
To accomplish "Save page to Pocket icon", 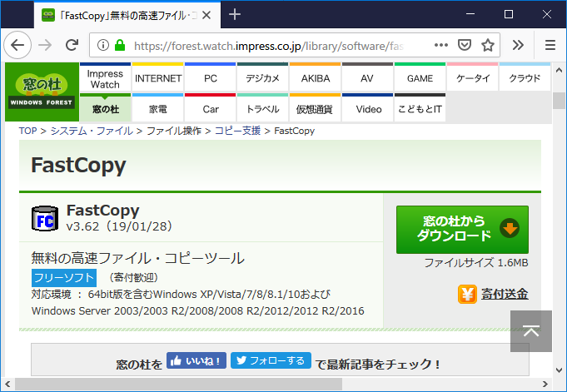I will (465, 45).
